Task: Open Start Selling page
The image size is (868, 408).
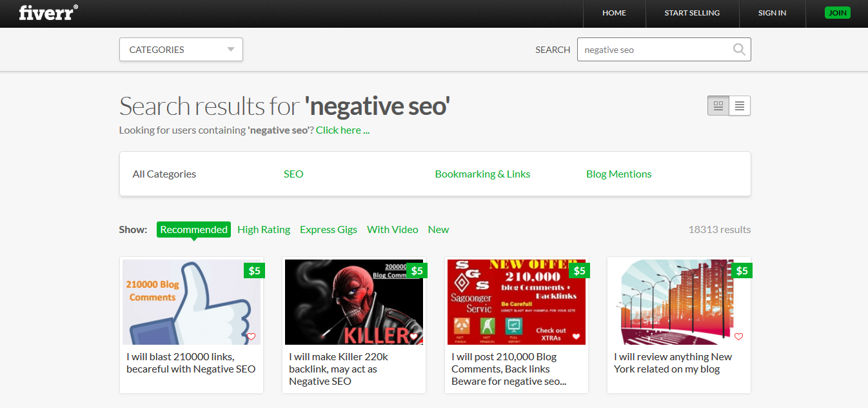Action: pyautogui.click(x=692, y=13)
